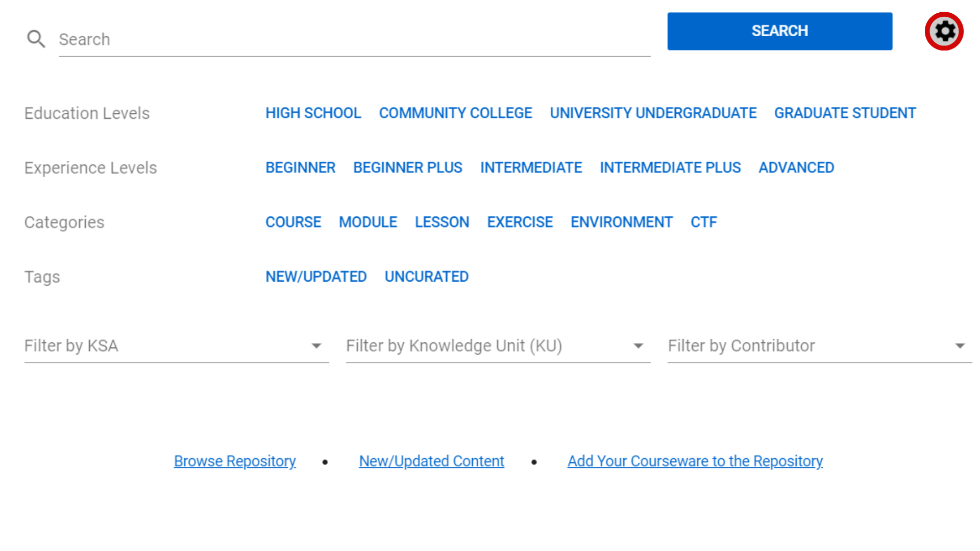Image resolution: width=980 pixels, height=551 pixels.
Task: Click Browse Repository link
Action: click(x=235, y=461)
